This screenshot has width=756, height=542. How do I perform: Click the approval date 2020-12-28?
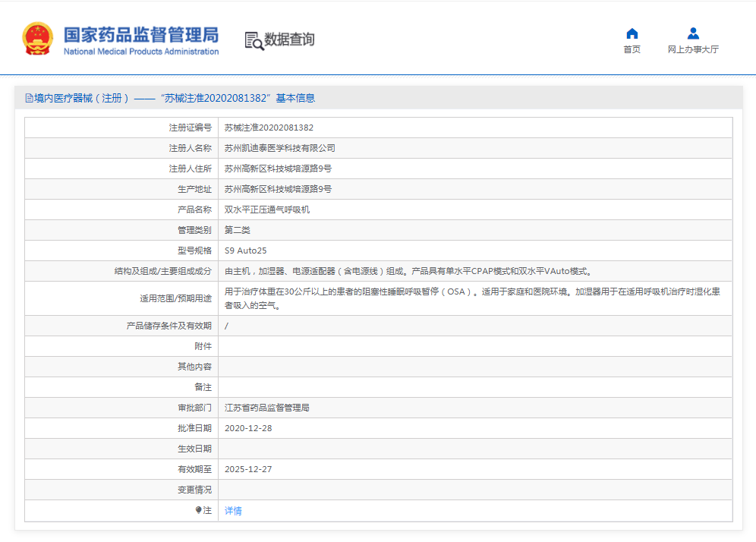[248, 428]
